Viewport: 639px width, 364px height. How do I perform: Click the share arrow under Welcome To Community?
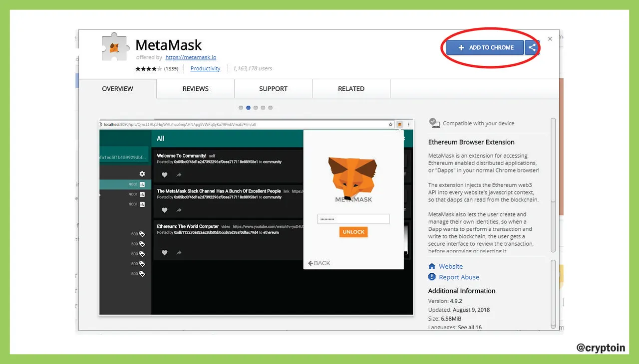pyautogui.click(x=179, y=175)
